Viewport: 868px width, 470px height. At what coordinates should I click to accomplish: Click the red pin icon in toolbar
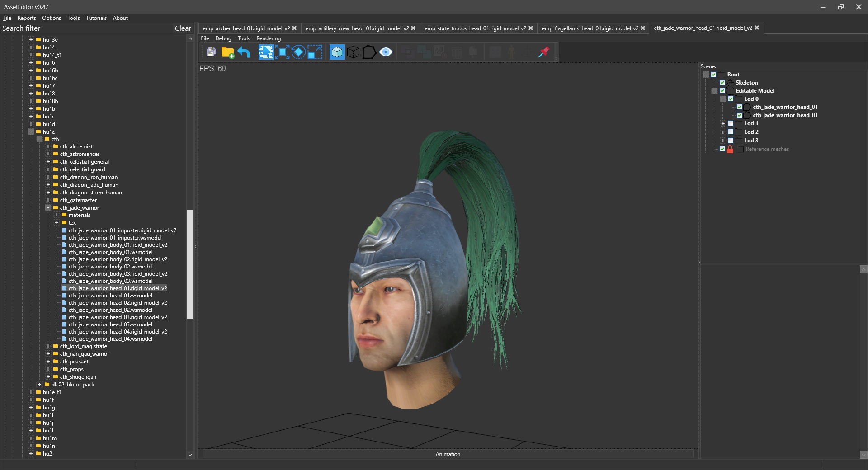[x=544, y=52]
